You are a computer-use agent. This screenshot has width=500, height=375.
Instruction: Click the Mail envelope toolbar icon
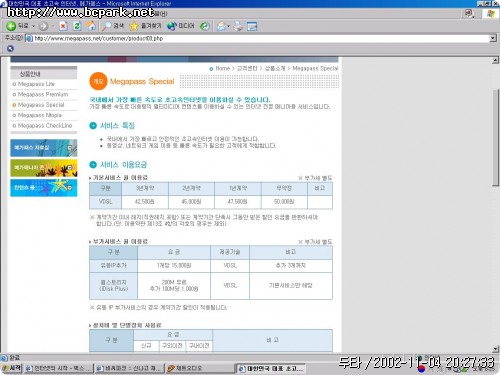(221, 26)
